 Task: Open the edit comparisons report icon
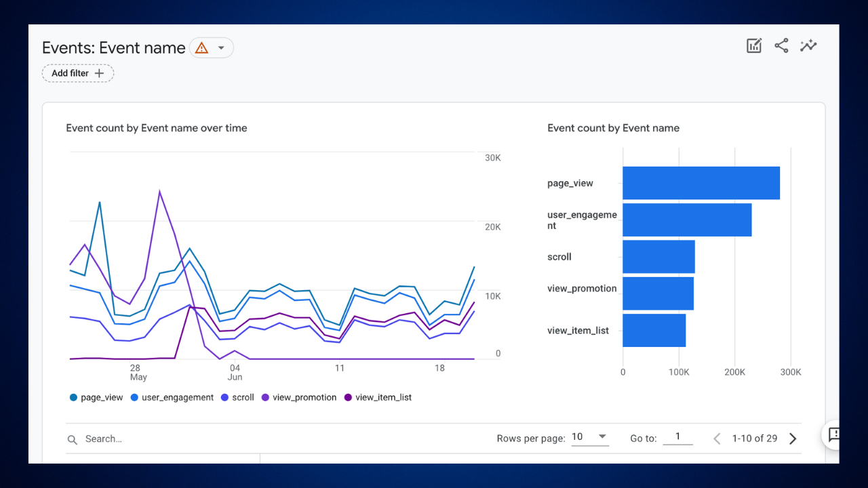tap(754, 46)
